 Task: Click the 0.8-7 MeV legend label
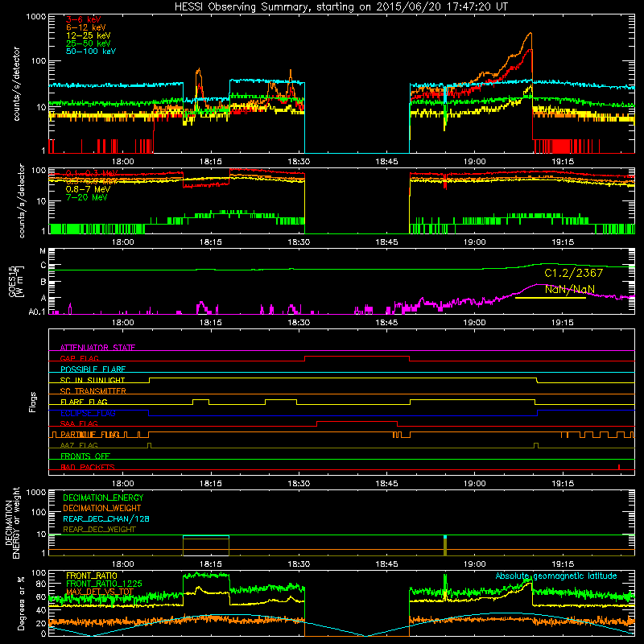pyautogui.click(x=88, y=189)
